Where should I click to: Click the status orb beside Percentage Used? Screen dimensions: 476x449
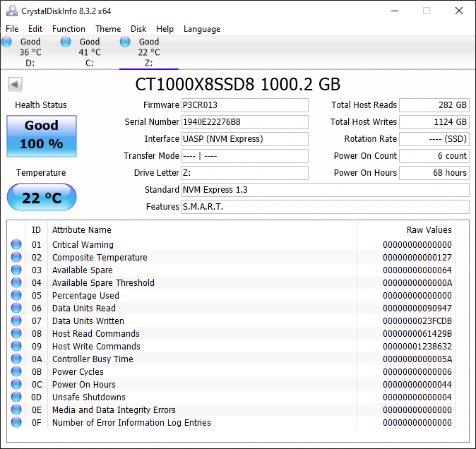click(16, 296)
